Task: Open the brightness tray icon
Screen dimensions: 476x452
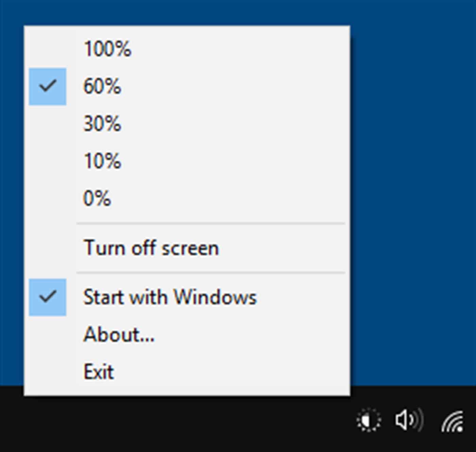Action: tap(369, 421)
